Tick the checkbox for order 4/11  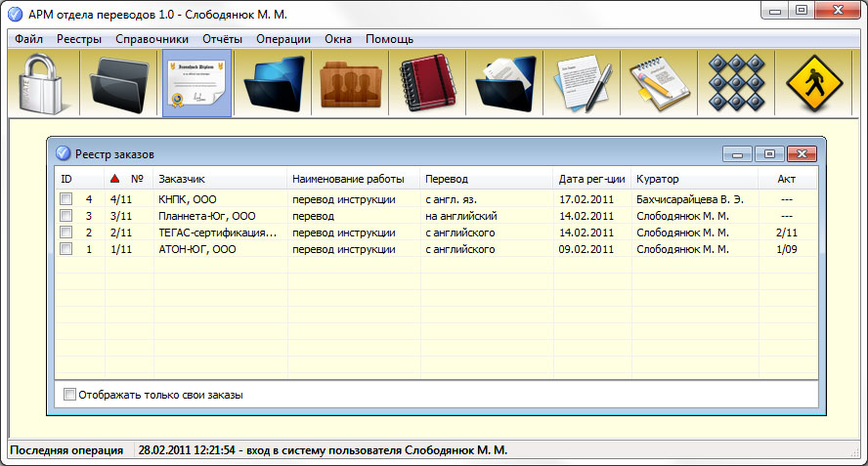(66, 199)
